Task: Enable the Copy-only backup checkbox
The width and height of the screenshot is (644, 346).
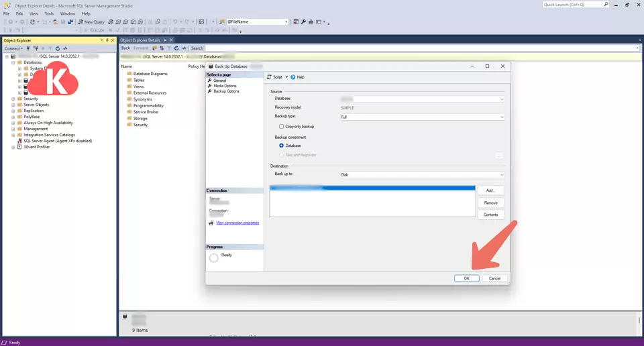Action: pos(282,126)
